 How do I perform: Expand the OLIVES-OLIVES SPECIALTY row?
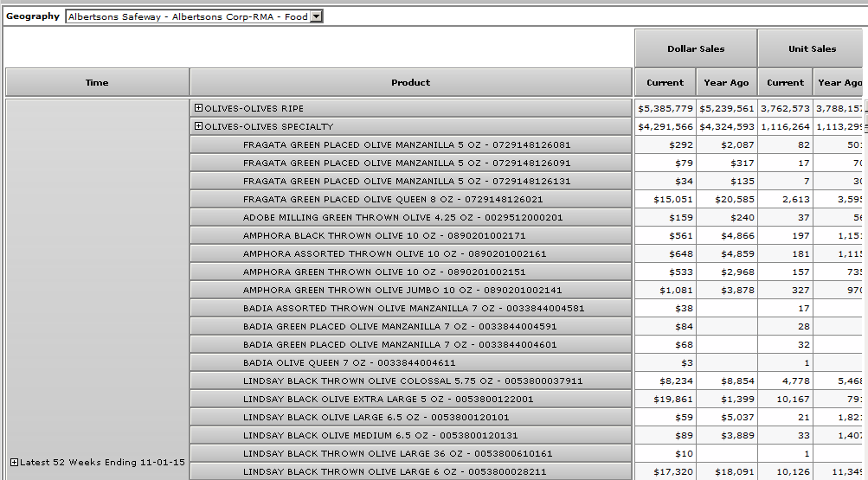(x=198, y=126)
